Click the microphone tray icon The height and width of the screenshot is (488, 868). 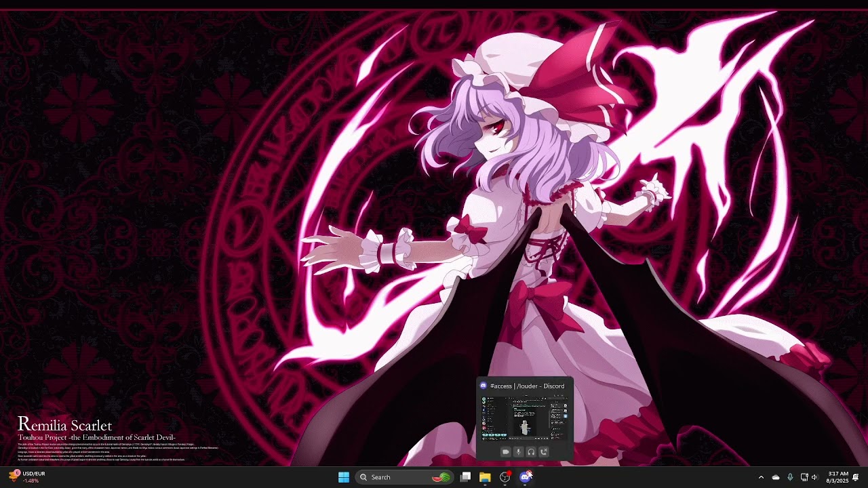[x=790, y=477]
